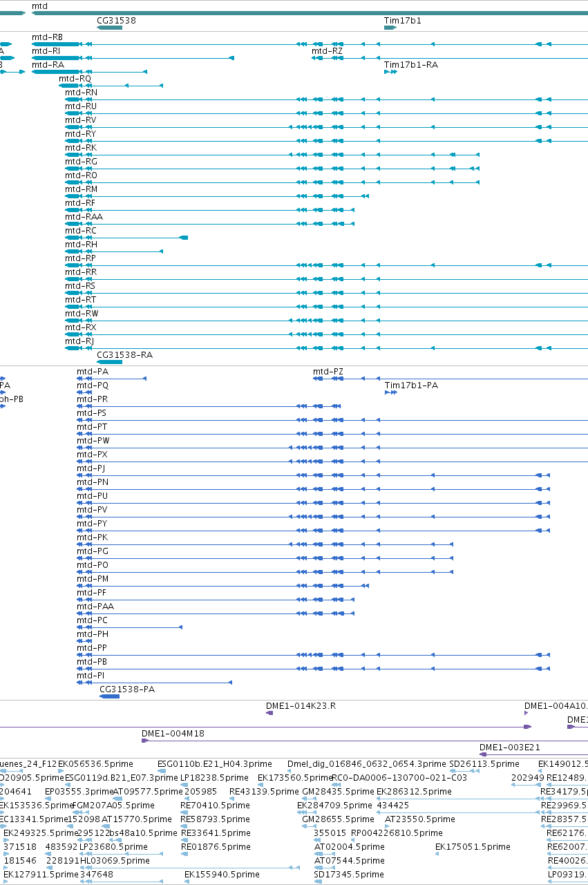The image size is (588, 885).
Task: Click polypeptide label mtd-PR
Action: (x=93, y=399)
